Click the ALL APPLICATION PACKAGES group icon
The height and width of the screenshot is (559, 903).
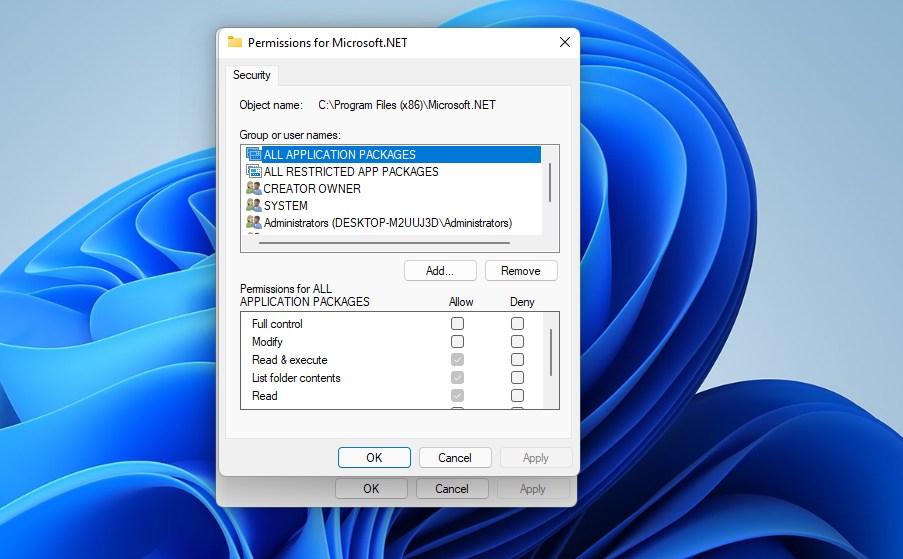[253, 154]
